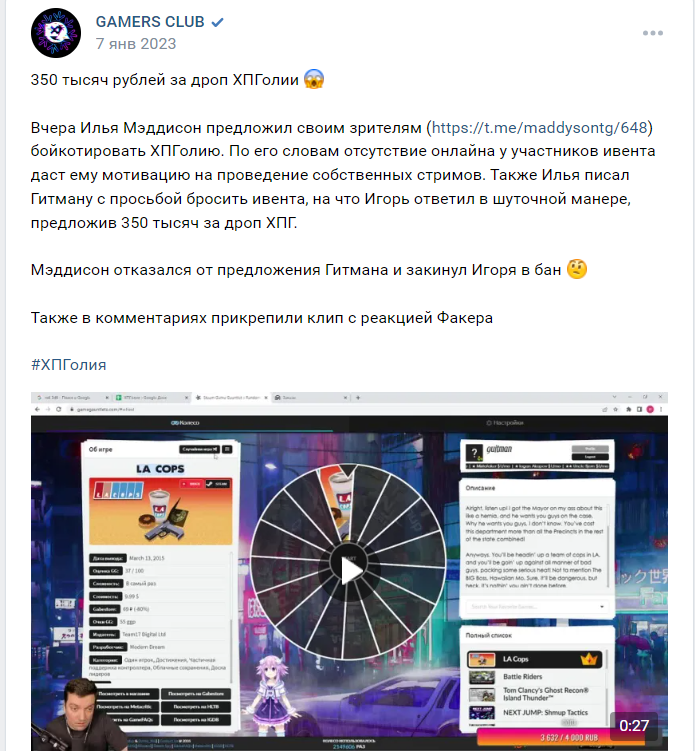Click the LA Cops game cover image
This screenshot has width=695, height=751.
pyautogui.click(x=161, y=511)
